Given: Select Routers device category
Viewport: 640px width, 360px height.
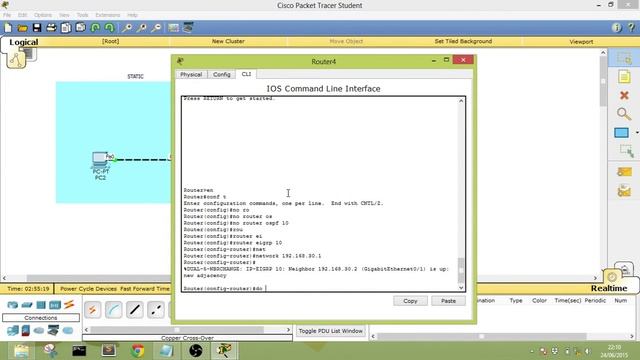Looking at the screenshot, I should pos(13,304).
